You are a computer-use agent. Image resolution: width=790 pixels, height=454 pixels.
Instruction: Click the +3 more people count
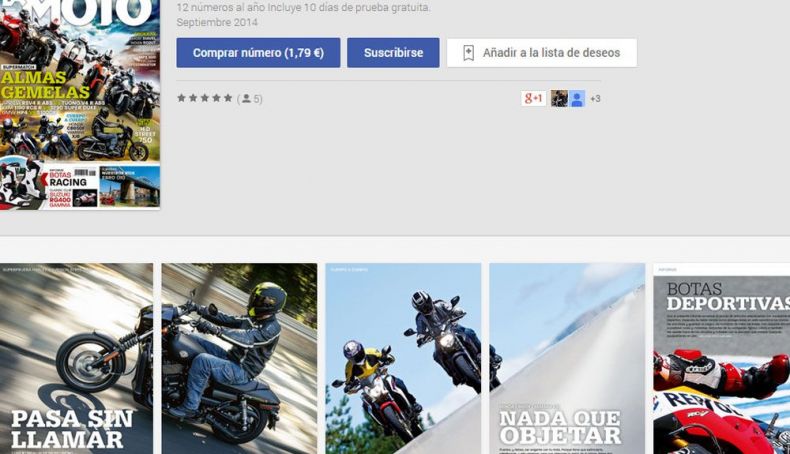(x=595, y=99)
